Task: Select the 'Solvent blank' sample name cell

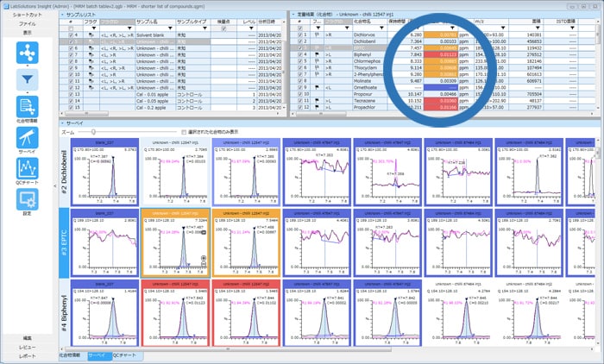Action: [x=155, y=35]
